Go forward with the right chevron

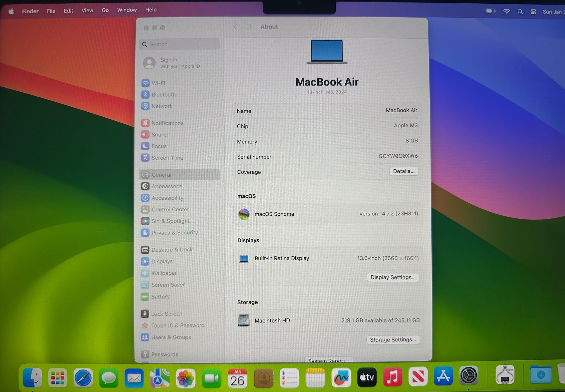tap(250, 27)
